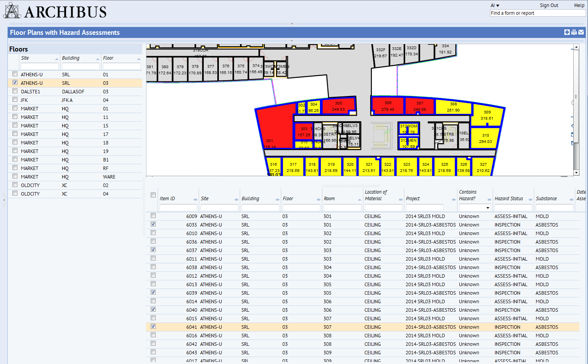
Task: Click the envelope email icon
Action: click(581, 33)
